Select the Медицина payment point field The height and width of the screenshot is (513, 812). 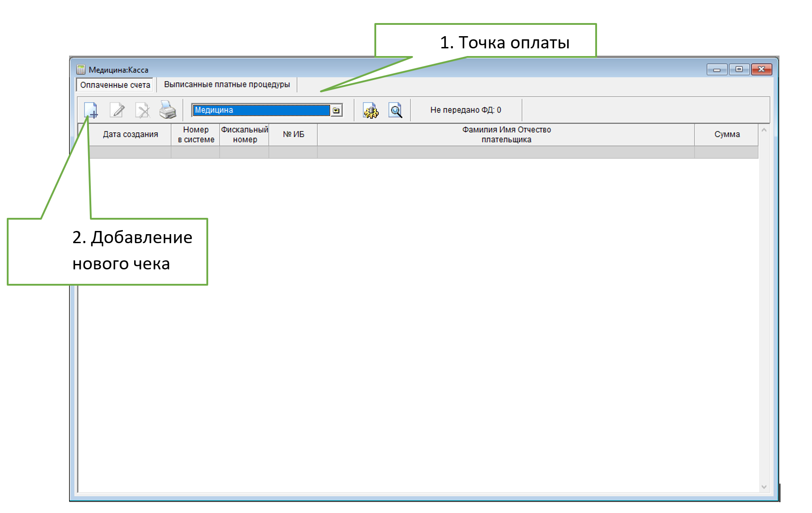[x=261, y=110]
